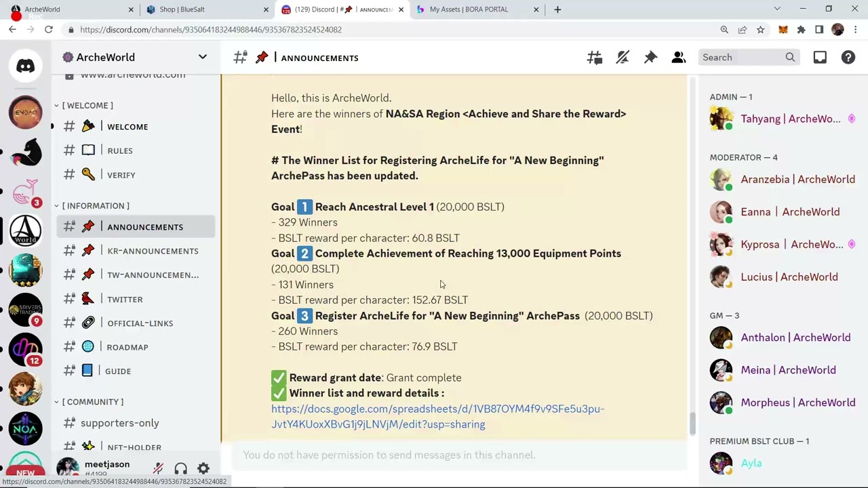Open the black cat server icon

pyautogui.click(x=26, y=152)
